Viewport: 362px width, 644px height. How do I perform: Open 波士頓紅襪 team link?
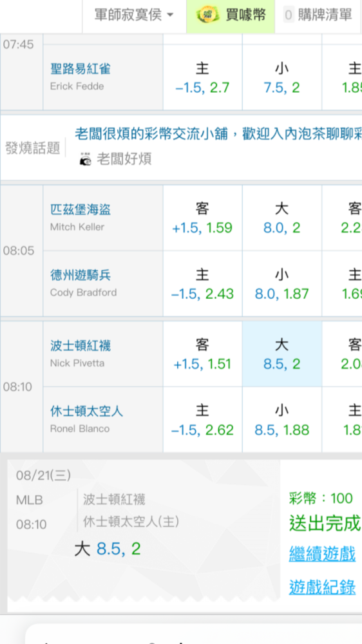click(x=81, y=346)
